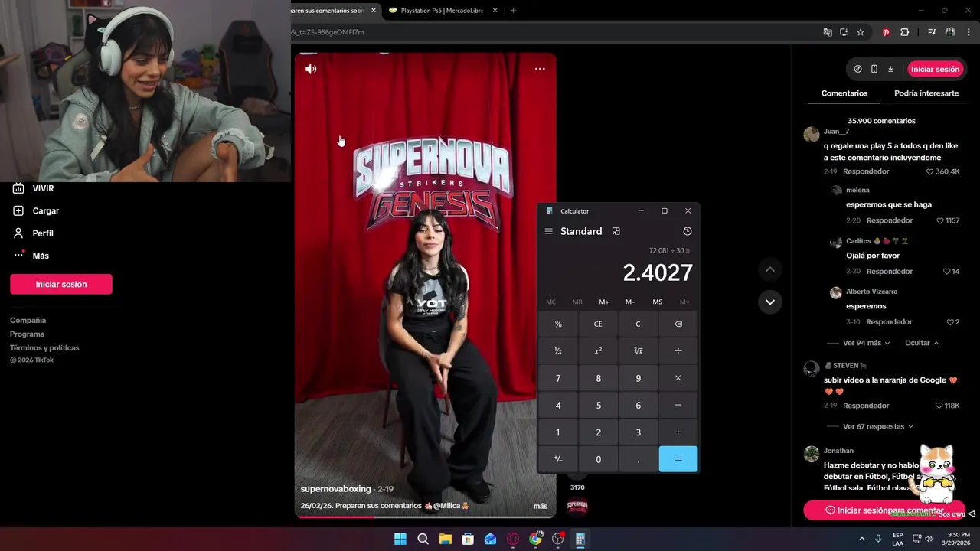Expand Ver 94 más replies
This screenshot has height=551, width=980.
coord(866,343)
